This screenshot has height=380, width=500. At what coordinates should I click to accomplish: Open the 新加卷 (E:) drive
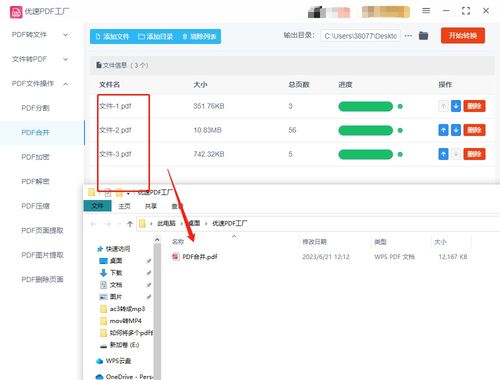[x=120, y=345]
